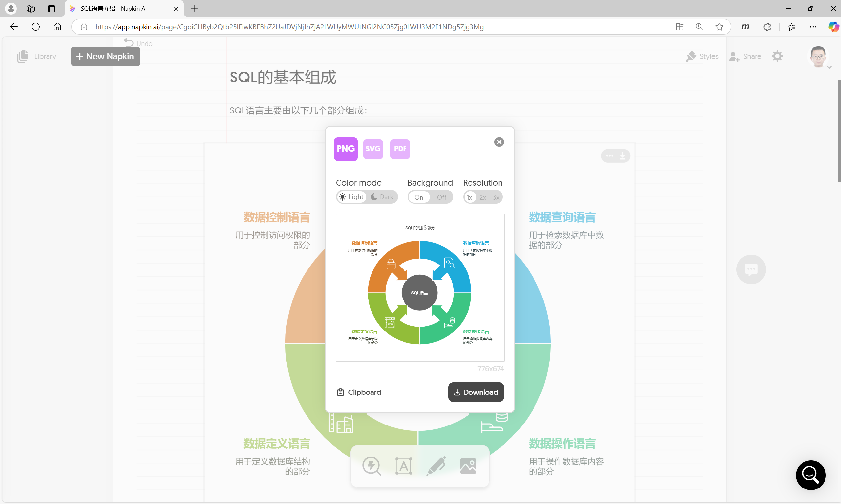841x504 pixels.
Task: Create a New Napkin
Action: point(105,56)
